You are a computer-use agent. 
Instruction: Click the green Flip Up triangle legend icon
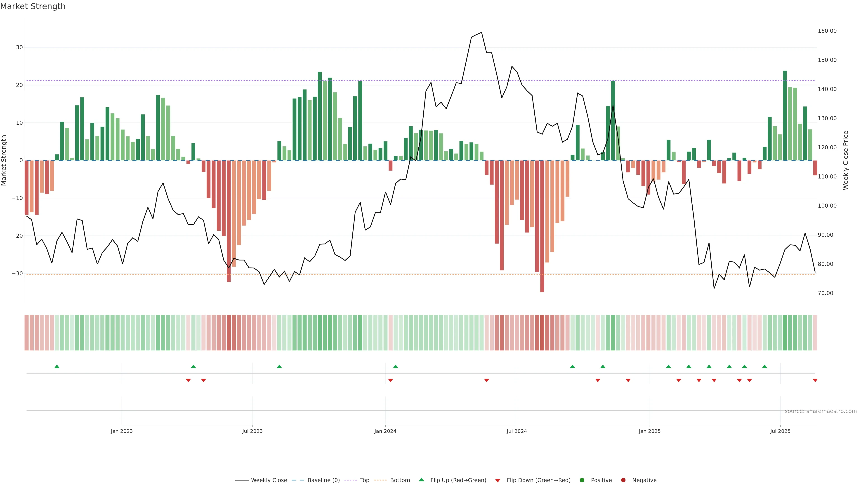tap(421, 480)
